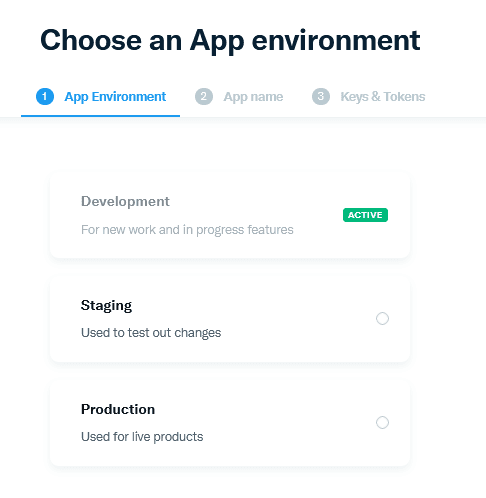Click the Development heading text
Viewport: 486px width, 498px height.
click(x=125, y=201)
